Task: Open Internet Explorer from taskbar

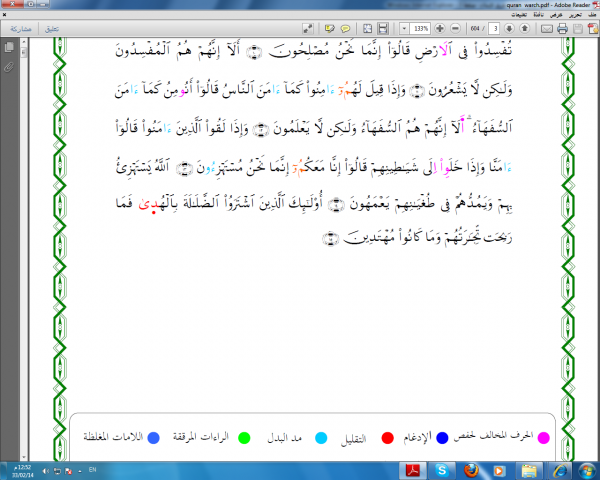Action: point(559,470)
